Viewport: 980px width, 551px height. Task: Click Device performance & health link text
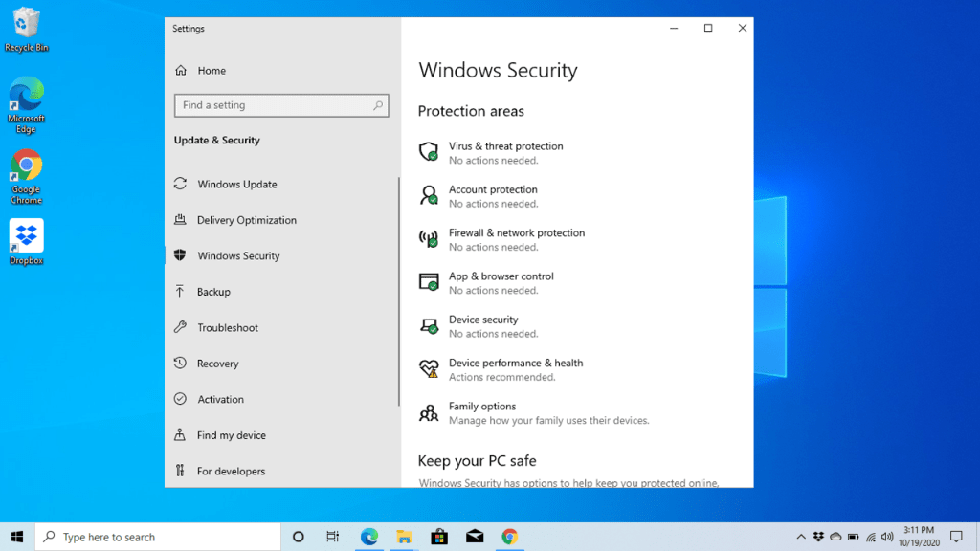516,363
